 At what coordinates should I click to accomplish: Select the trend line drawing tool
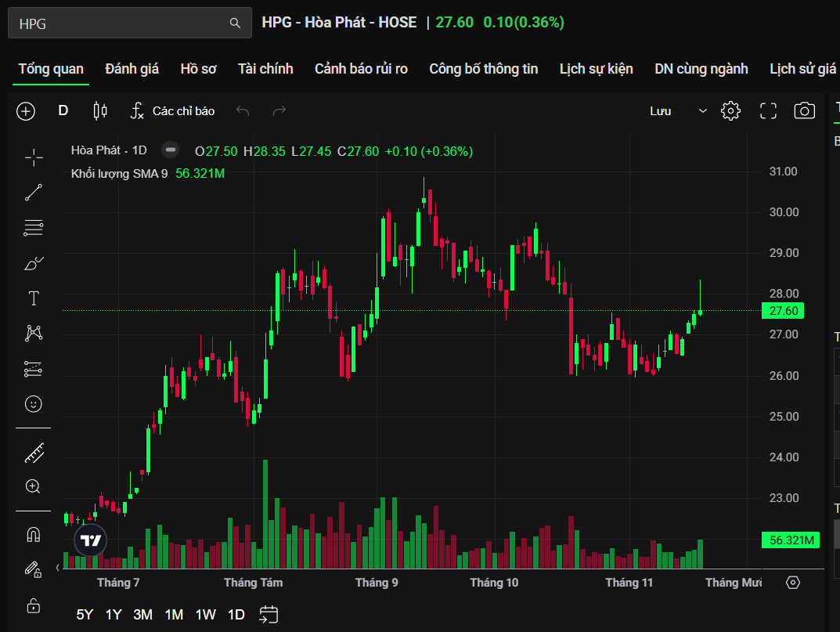click(x=34, y=193)
